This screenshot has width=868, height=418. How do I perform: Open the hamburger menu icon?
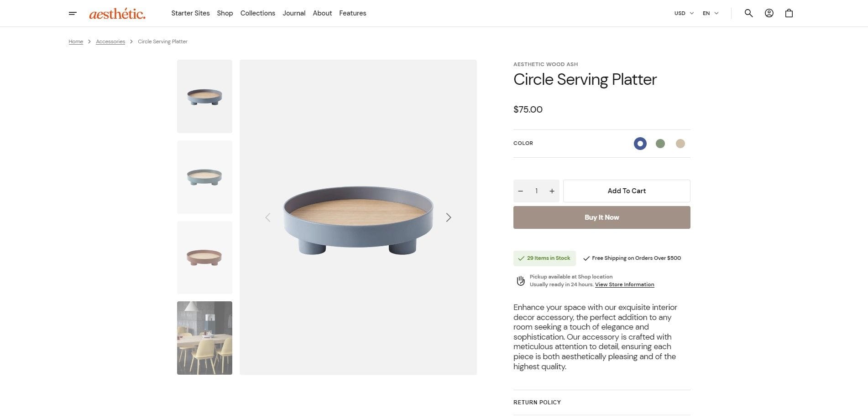point(73,13)
